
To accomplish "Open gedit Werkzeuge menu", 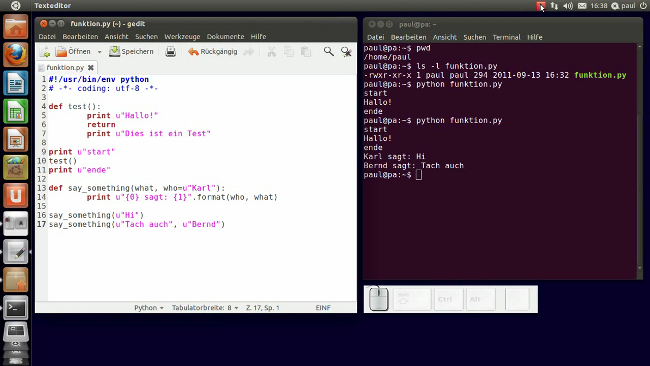I will tap(182, 36).
